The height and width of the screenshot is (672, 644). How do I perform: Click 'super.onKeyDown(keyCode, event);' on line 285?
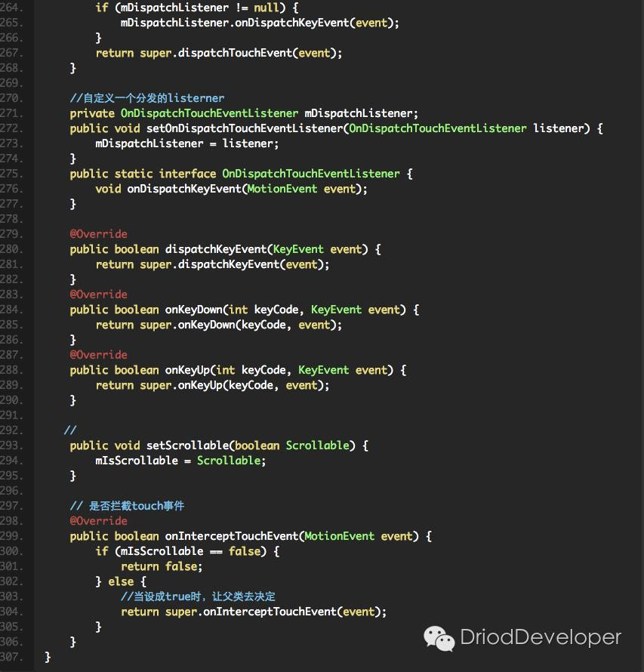(x=241, y=325)
